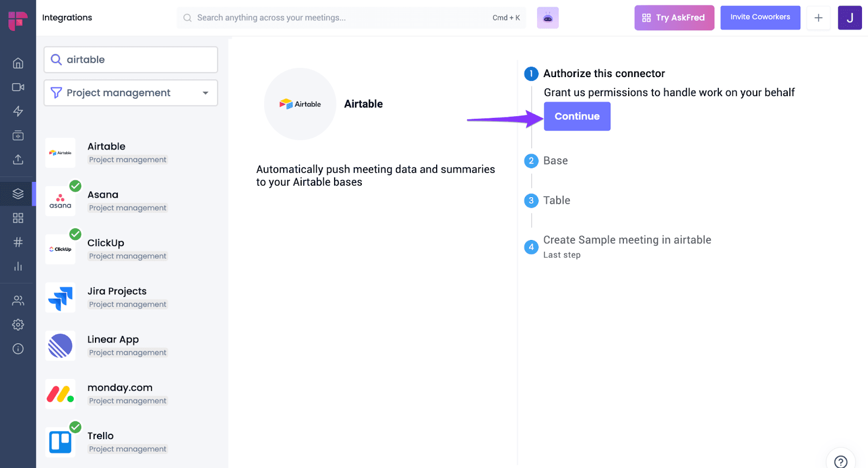Select Linear App integration name

click(113, 339)
